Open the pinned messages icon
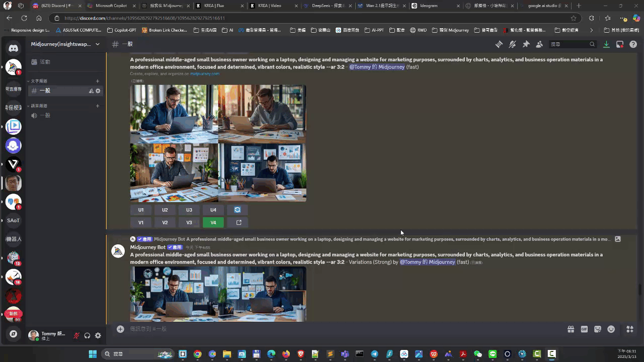Screen dimensions: 644x362 526,44
